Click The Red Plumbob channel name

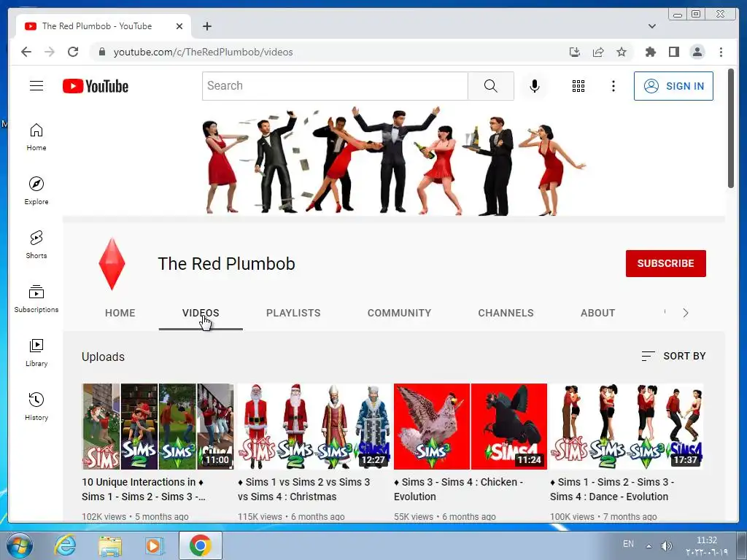click(226, 264)
